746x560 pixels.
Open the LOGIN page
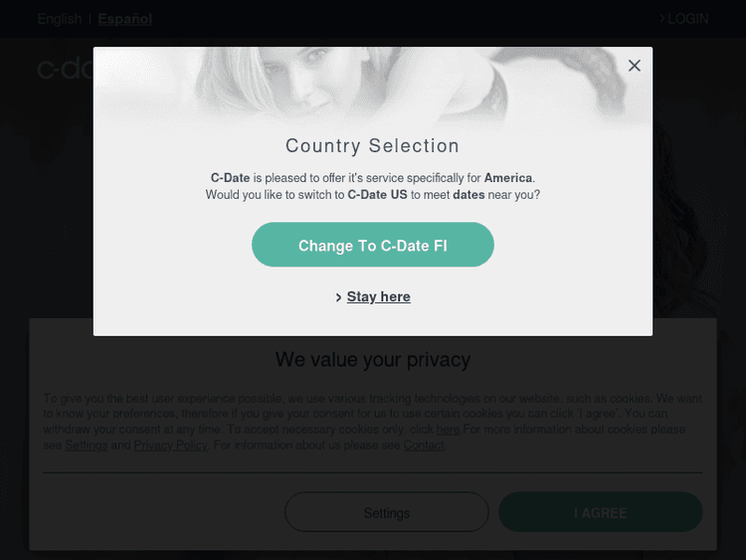click(x=687, y=19)
